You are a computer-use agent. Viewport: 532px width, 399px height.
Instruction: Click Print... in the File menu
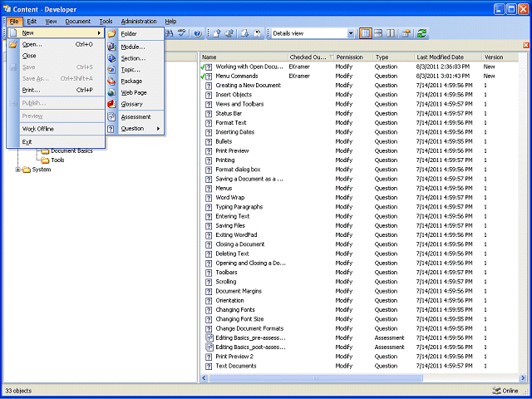[56, 90]
